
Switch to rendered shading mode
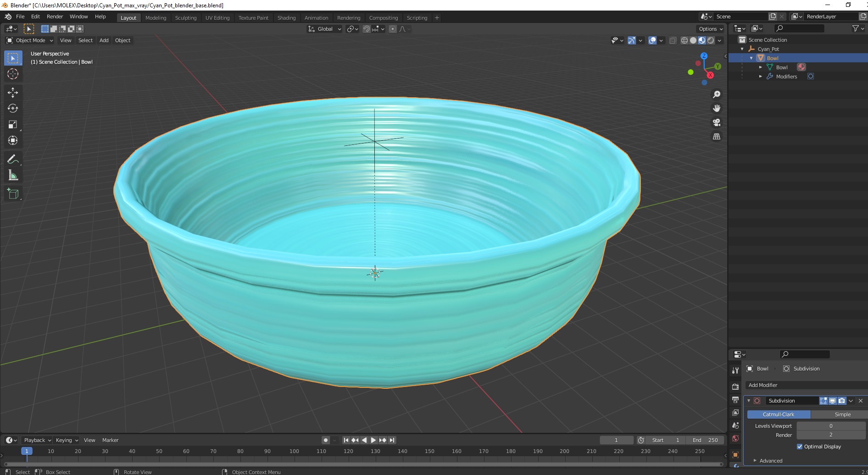tap(710, 40)
